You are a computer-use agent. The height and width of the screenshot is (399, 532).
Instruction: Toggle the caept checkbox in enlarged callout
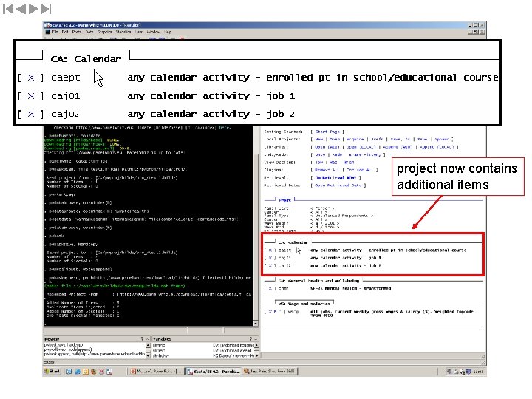tap(30, 78)
